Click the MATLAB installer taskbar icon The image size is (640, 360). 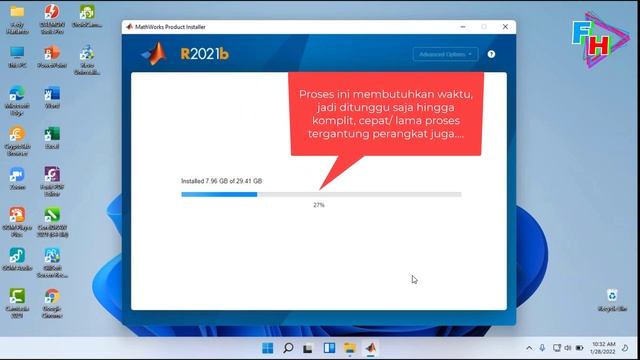click(x=370, y=348)
